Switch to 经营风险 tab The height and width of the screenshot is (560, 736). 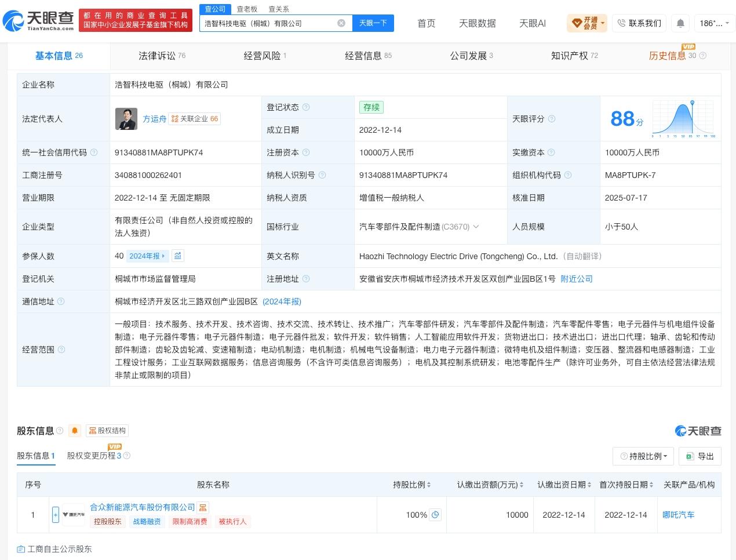(265, 56)
